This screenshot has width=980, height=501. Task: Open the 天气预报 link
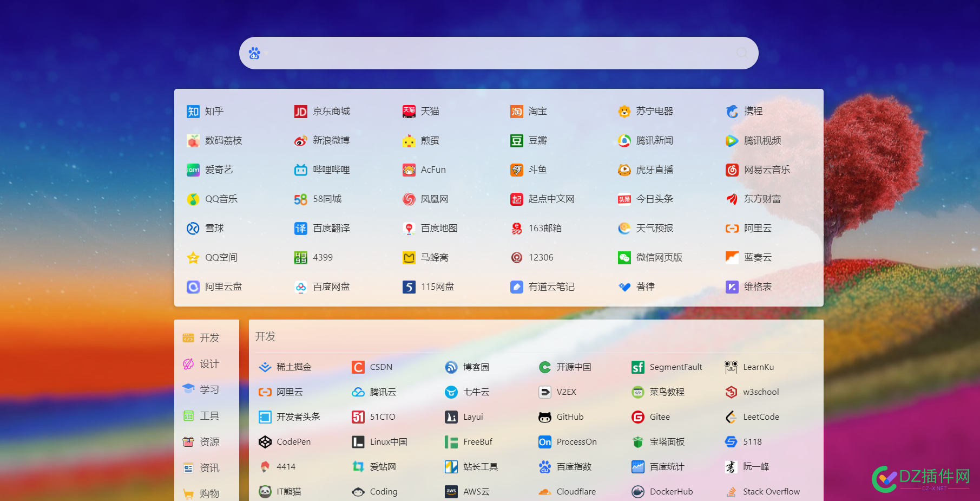pyautogui.click(x=646, y=229)
